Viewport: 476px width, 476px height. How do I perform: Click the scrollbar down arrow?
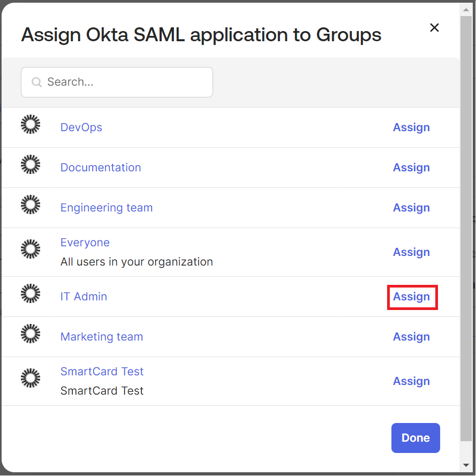coord(466,465)
